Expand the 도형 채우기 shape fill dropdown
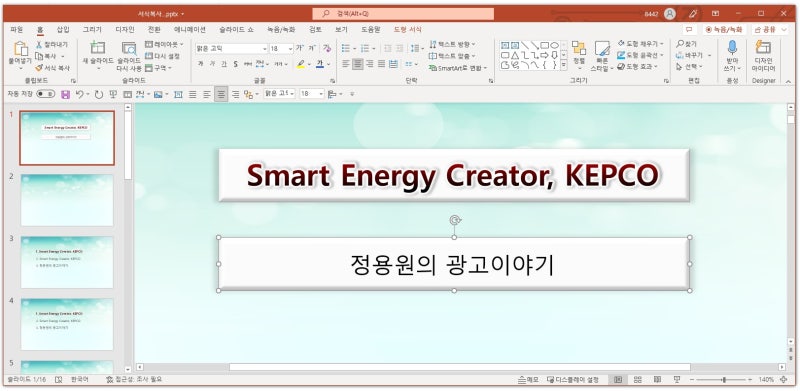Screen dimensions: 800x391 (661, 44)
